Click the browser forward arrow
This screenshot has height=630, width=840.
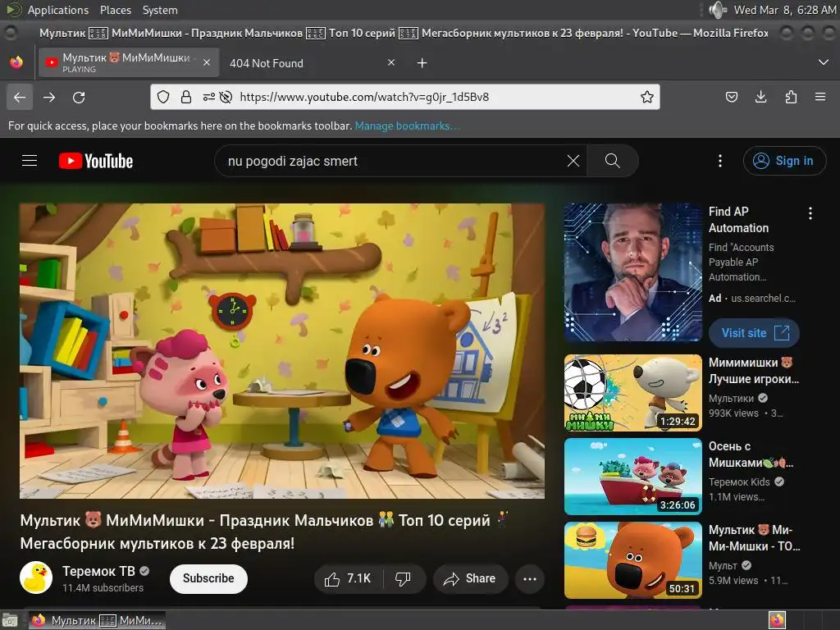(x=49, y=97)
